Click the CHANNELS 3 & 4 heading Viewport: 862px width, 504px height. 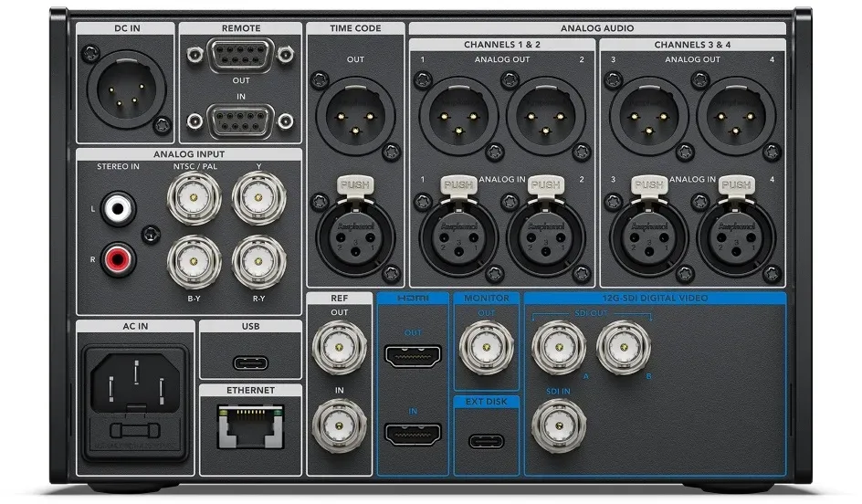tap(692, 45)
